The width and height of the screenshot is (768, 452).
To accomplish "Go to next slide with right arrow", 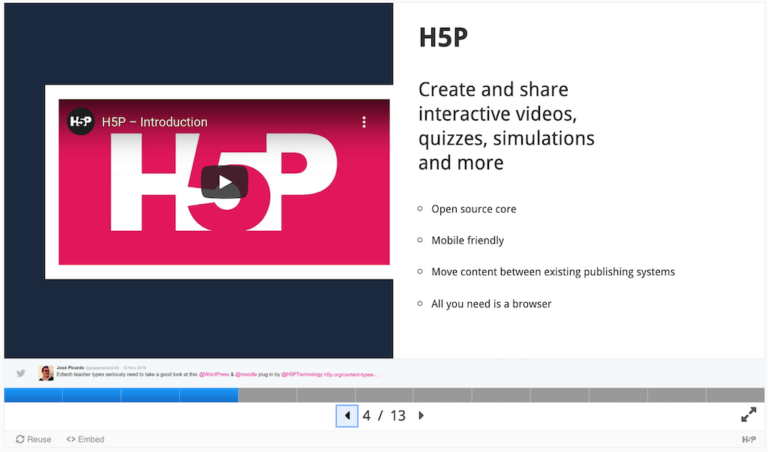I will [421, 416].
